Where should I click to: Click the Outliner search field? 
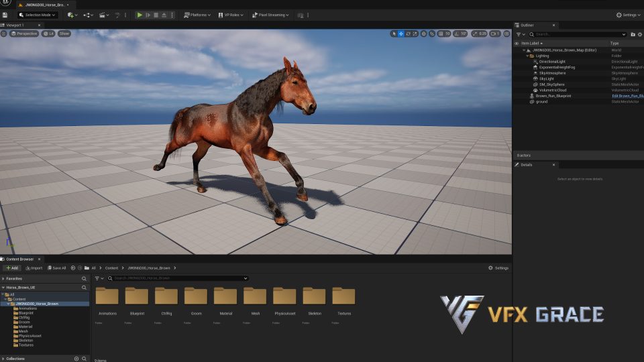[x=578, y=34]
